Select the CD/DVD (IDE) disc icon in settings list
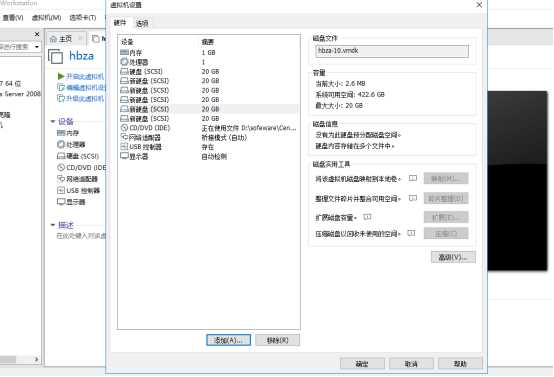Image resolution: width=554 pixels, height=377 pixels. (124, 128)
